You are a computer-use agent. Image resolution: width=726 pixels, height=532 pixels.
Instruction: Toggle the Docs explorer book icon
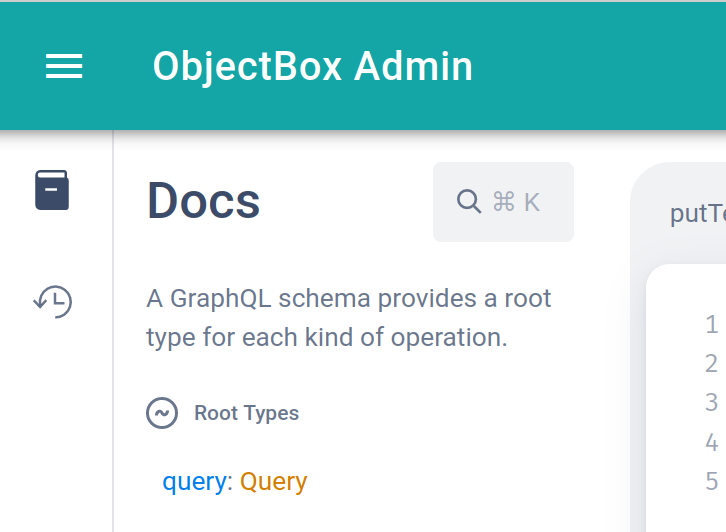pos(52,190)
